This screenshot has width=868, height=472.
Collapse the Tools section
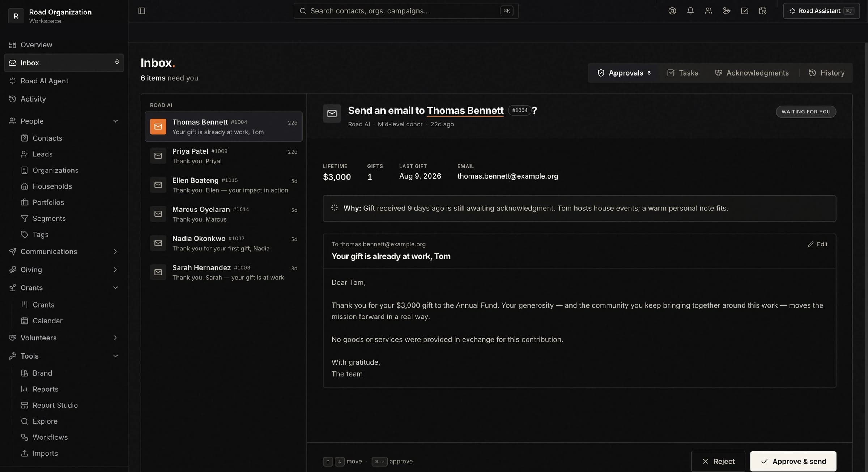(115, 356)
